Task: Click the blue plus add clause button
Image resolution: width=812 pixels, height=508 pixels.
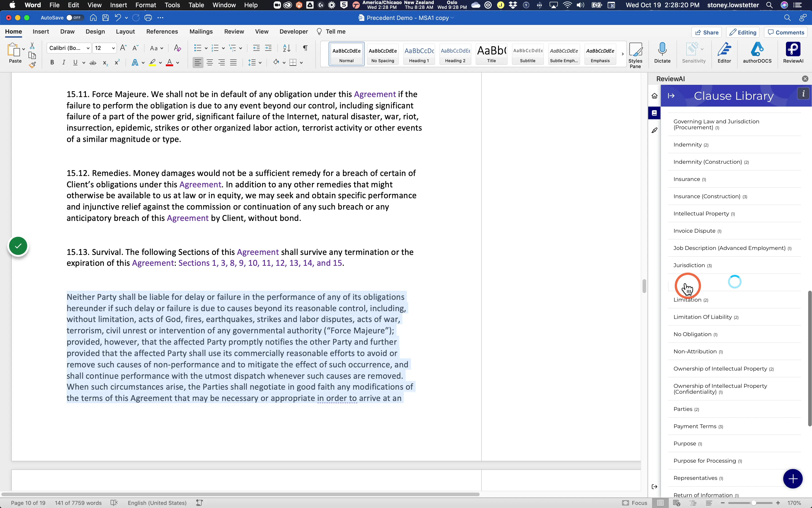Action: pyautogui.click(x=793, y=479)
